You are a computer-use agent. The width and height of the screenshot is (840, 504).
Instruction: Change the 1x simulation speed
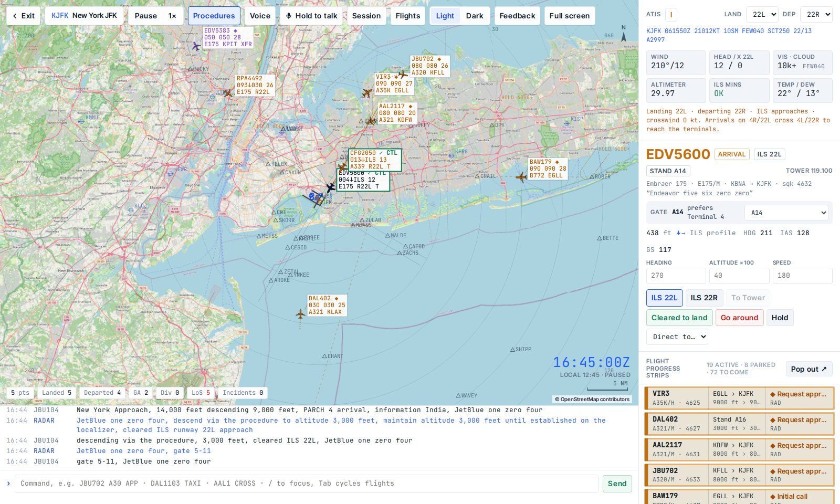(x=172, y=16)
